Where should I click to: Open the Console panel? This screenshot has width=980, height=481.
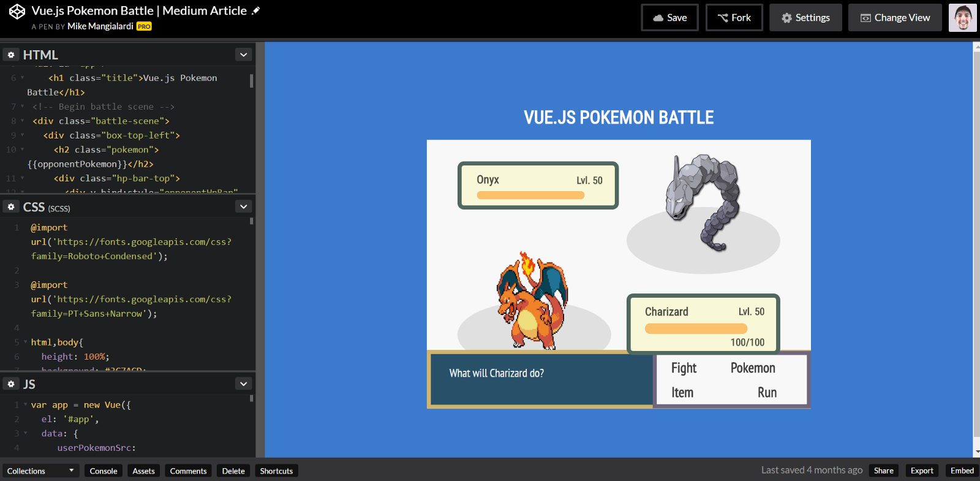pos(104,471)
